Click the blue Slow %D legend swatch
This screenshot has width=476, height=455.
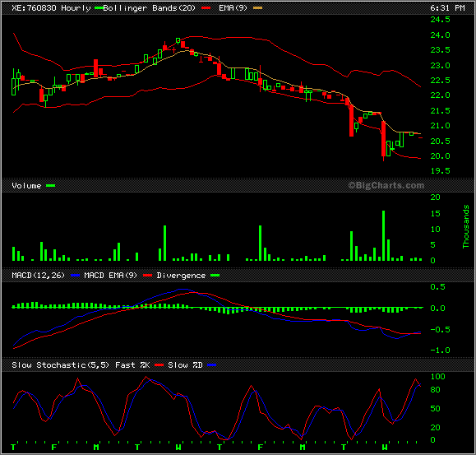[x=212, y=365]
